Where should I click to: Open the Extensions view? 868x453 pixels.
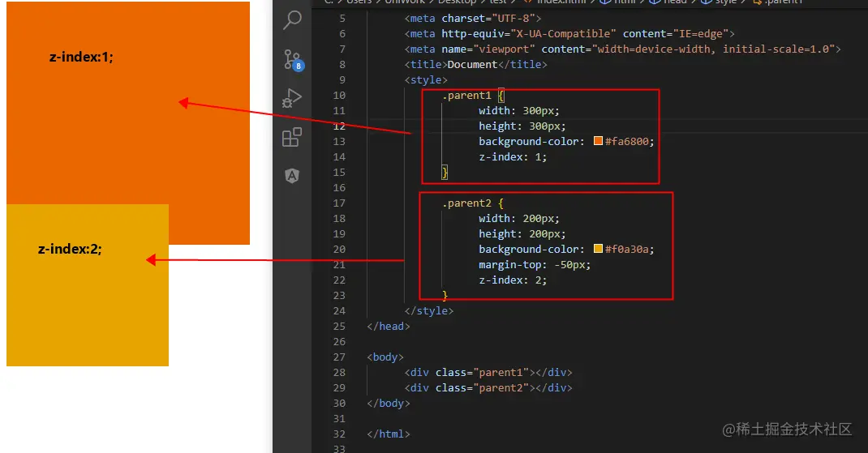[292, 137]
